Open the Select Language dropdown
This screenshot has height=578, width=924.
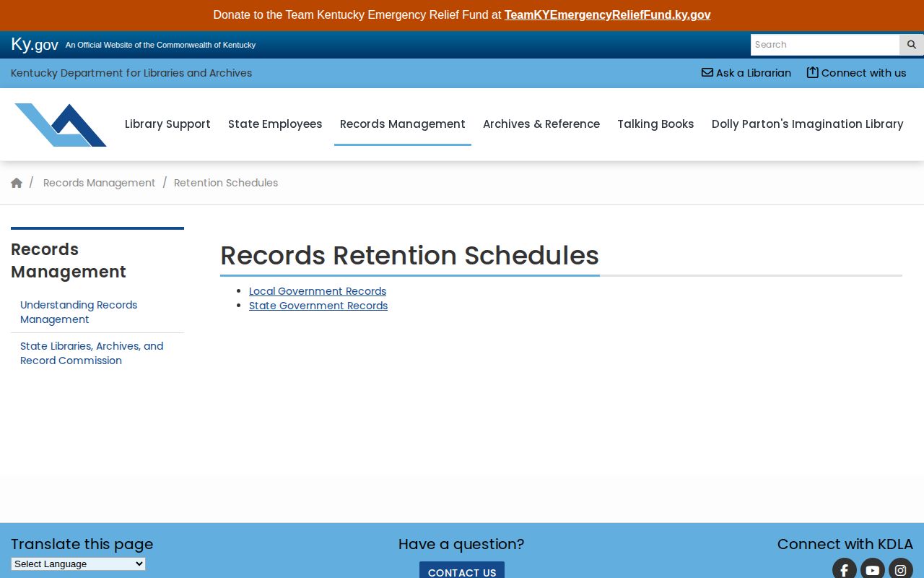tap(78, 564)
